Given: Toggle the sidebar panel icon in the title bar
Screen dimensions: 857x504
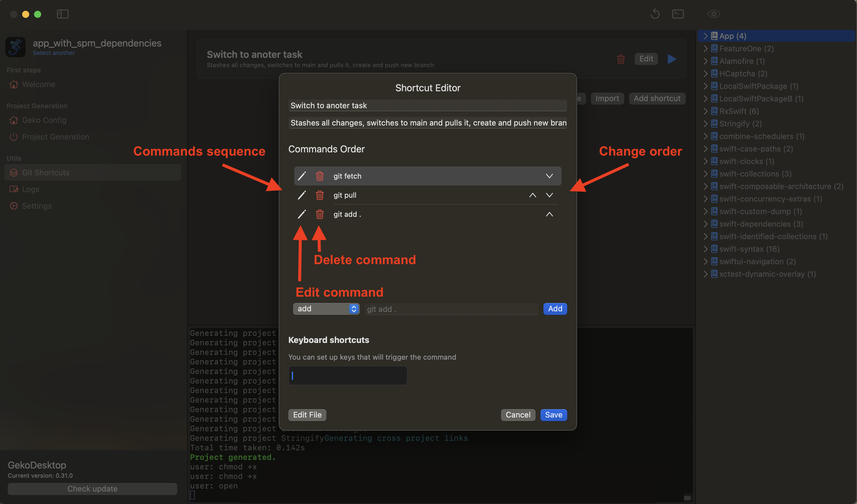Looking at the screenshot, I should (x=63, y=14).
